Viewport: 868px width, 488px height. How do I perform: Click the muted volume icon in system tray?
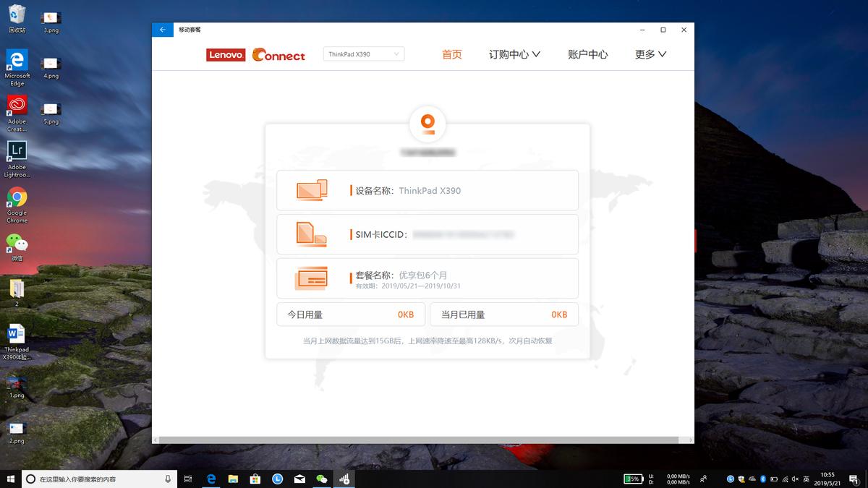[x=794, y=479]
